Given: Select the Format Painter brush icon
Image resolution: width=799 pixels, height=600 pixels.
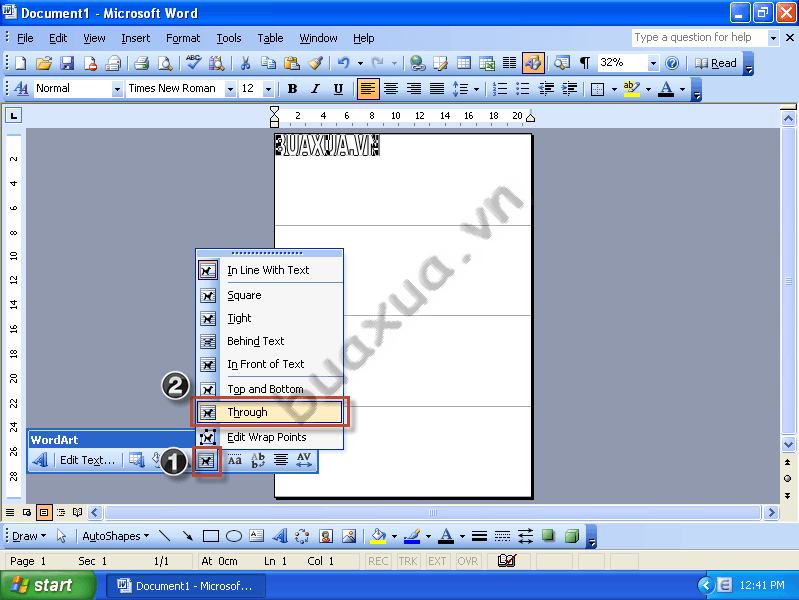Looking at the screenshot, I should click(315, 63).
